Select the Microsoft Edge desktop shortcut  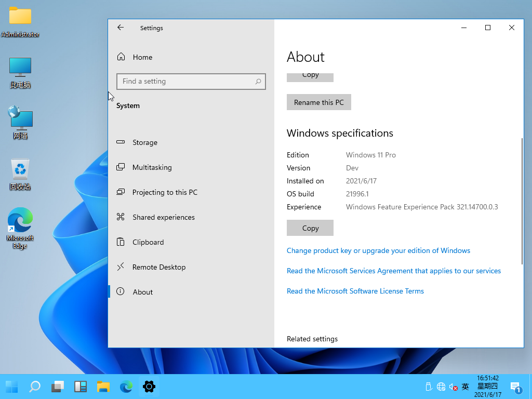coord(20,228)
